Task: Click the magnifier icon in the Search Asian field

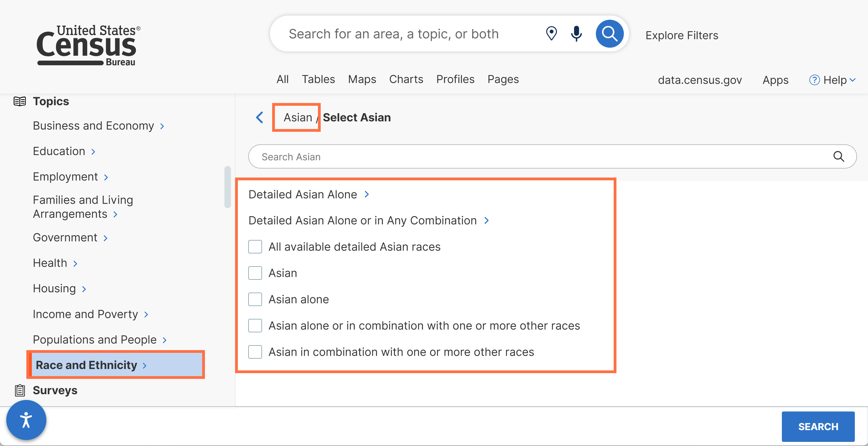Action: 838,156
